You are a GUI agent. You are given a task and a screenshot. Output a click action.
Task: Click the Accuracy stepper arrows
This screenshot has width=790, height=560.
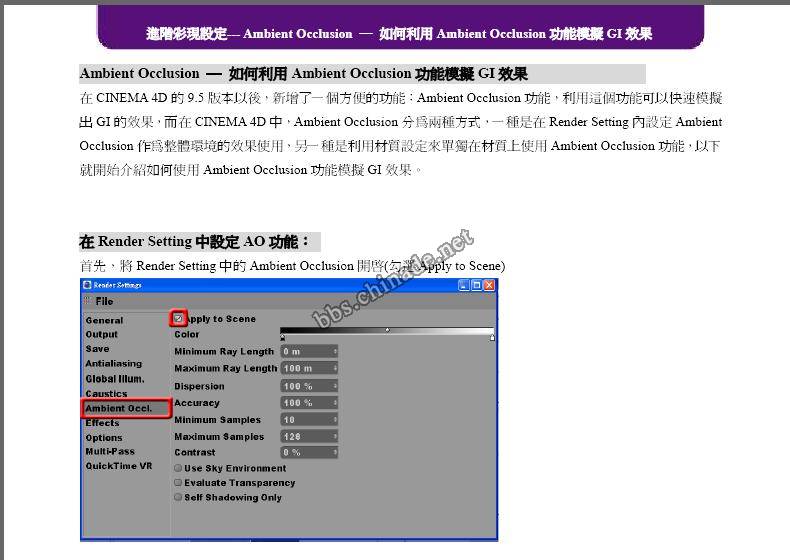(335, 403)
